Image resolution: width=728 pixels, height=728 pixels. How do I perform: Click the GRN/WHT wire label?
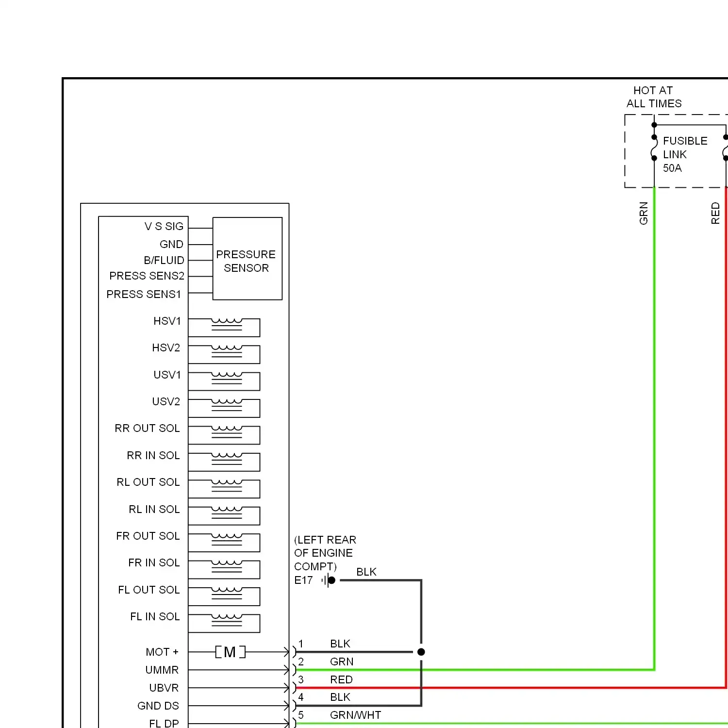pos(355,715)
